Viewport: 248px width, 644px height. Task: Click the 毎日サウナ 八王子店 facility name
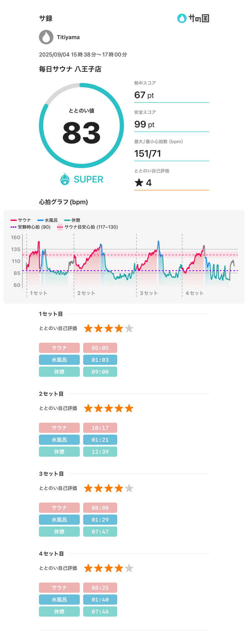tap(70, 69)
